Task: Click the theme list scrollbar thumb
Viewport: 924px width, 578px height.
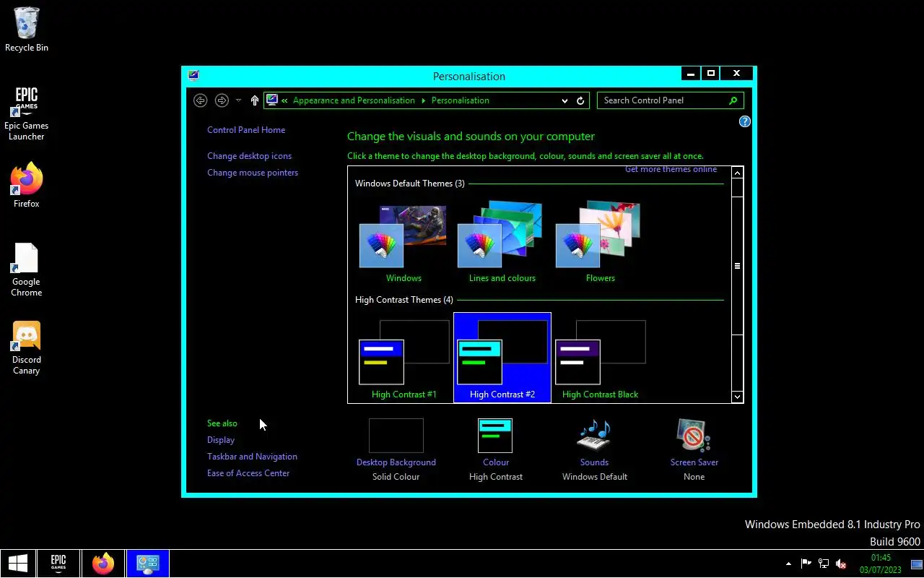Action: click(737, 266)
